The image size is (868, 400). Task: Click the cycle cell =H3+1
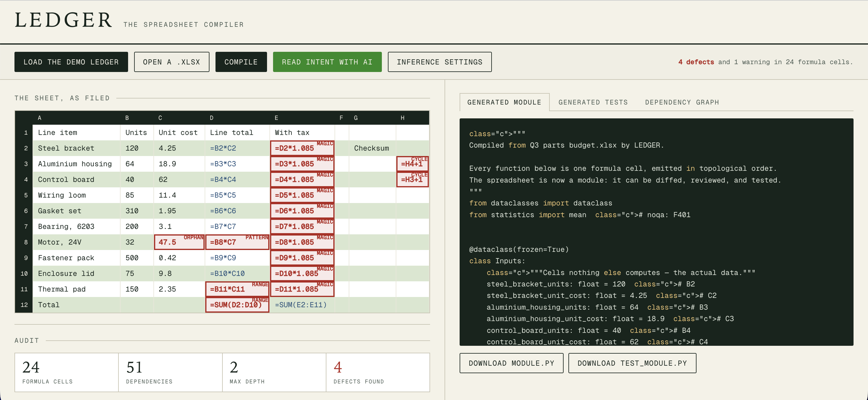point(412,180)
